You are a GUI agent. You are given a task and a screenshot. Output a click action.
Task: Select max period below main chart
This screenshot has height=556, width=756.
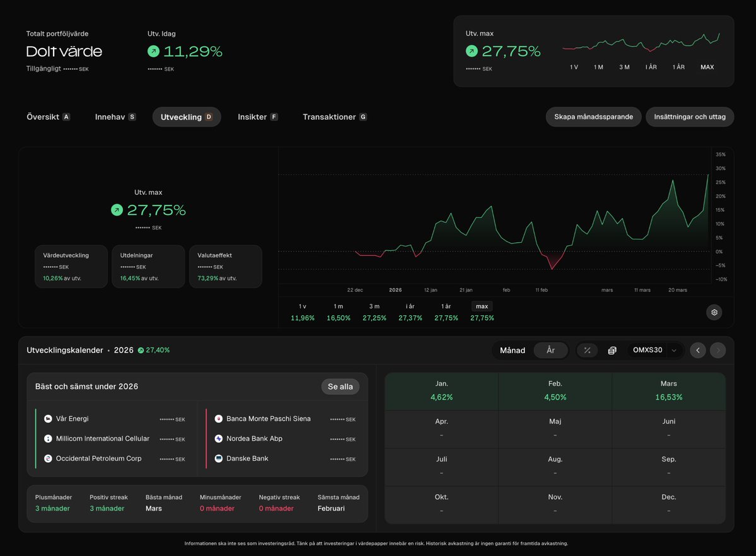482,312
